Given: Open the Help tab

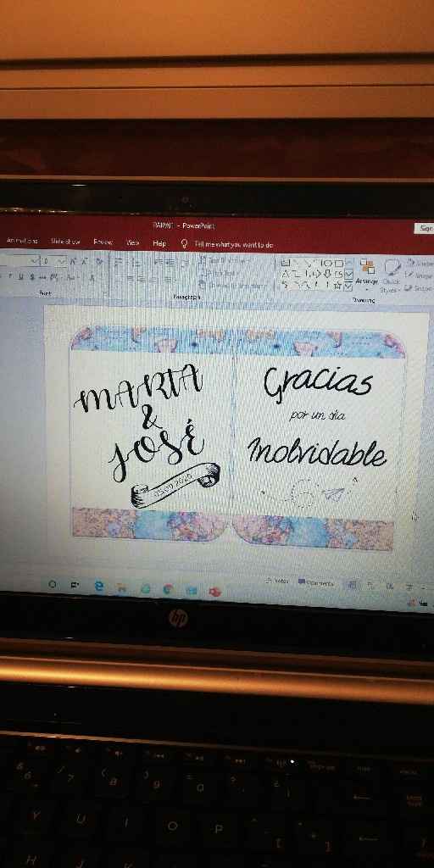Looking at the screenshot, I should pos(159,243).
